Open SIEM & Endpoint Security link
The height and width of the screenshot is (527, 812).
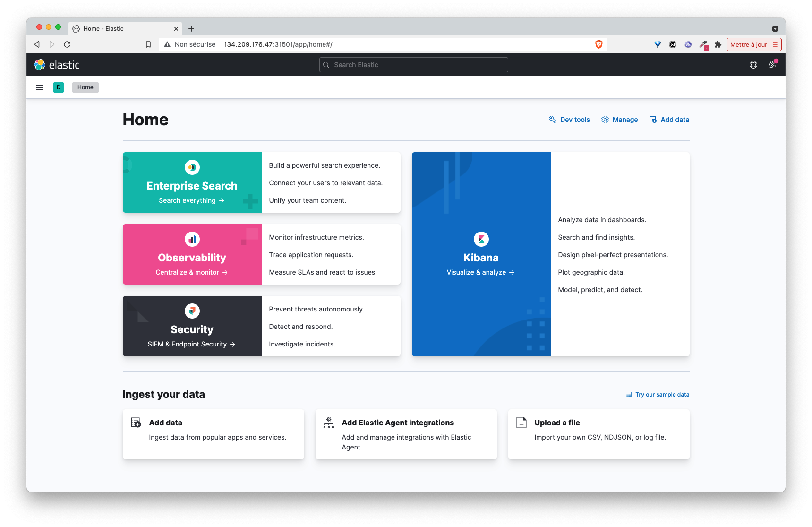192,344
